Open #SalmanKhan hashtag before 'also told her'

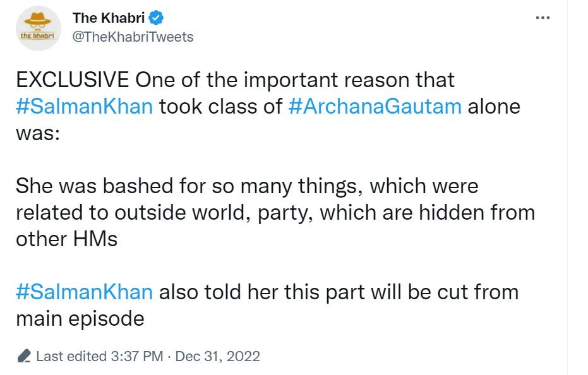coord(84,292)
